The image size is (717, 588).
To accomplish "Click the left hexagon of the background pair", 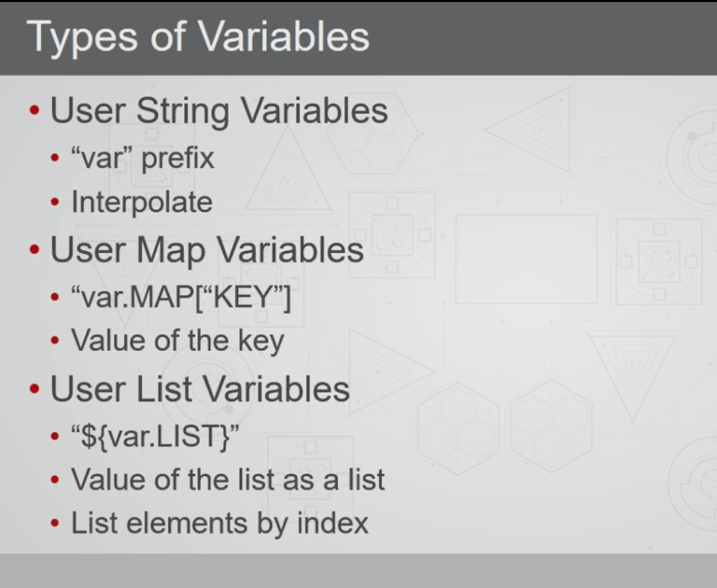I will pyautogui.click(x=457, y=425).
